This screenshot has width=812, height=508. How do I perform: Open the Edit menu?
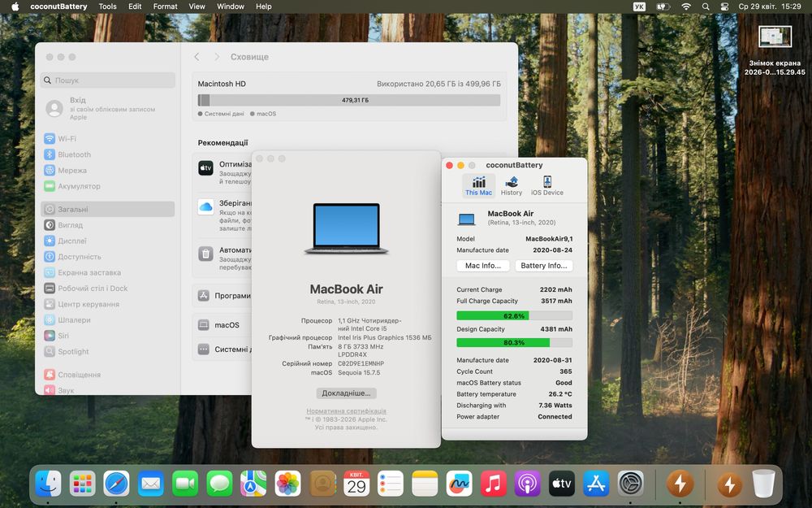point(135,7)
